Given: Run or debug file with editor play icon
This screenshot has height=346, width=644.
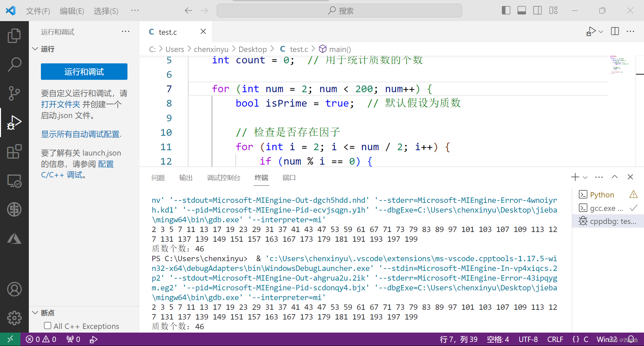Looking at the screenshot, I should click(591, 32).
